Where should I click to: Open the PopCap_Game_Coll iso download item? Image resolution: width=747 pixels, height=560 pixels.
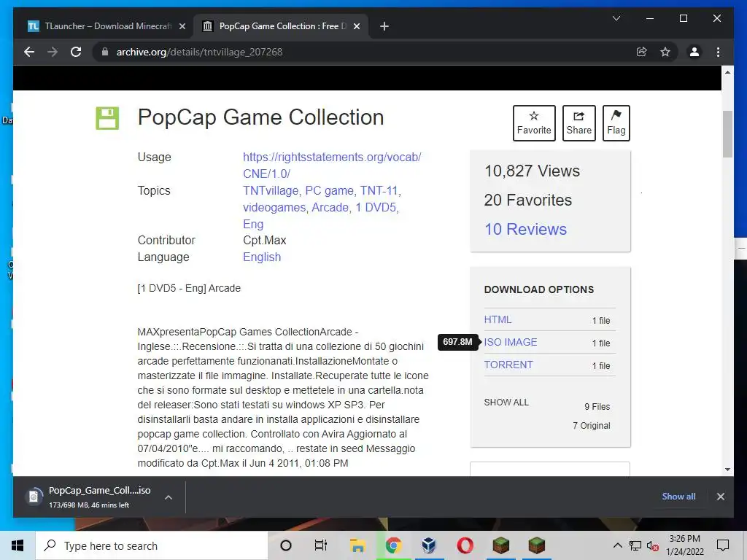90,497
